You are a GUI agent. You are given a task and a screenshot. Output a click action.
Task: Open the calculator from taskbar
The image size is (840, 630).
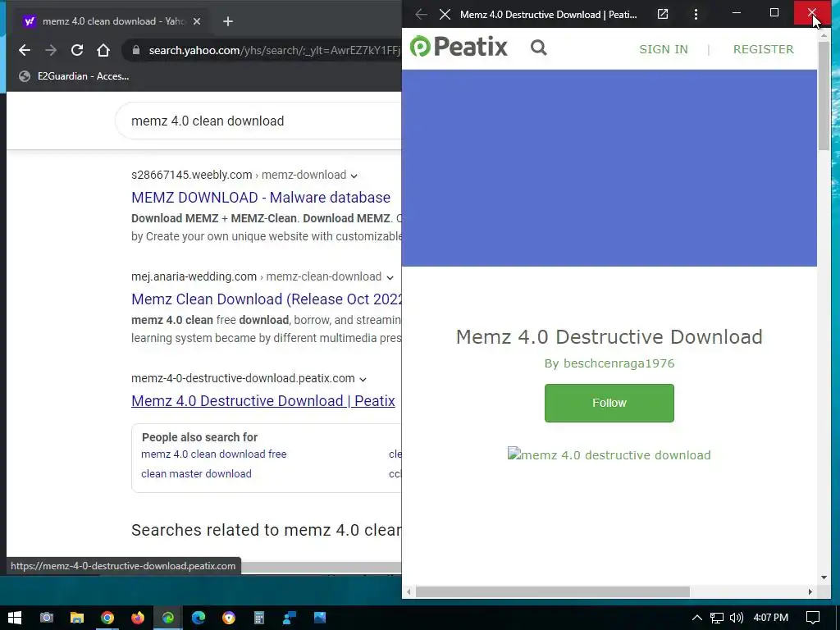(259, 618)
